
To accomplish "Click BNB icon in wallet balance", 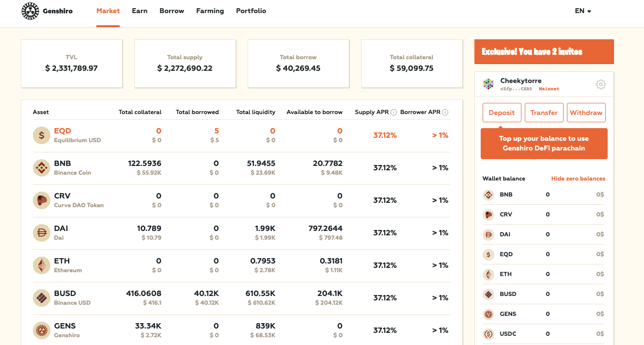I will 488,195.
